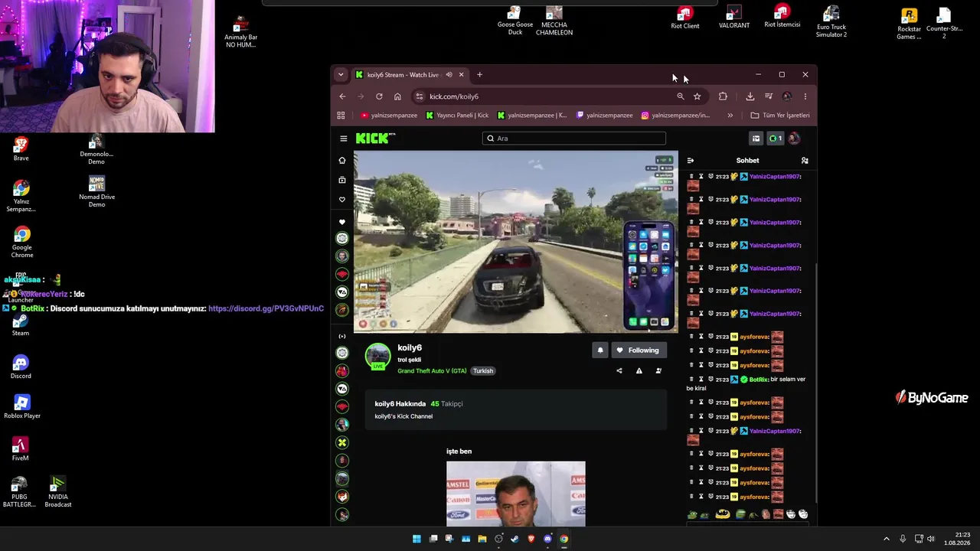The width and height of the screenshot is (980, 551).
Task: Click the Kick chat scrollbar
Action: tap(817, 383)
